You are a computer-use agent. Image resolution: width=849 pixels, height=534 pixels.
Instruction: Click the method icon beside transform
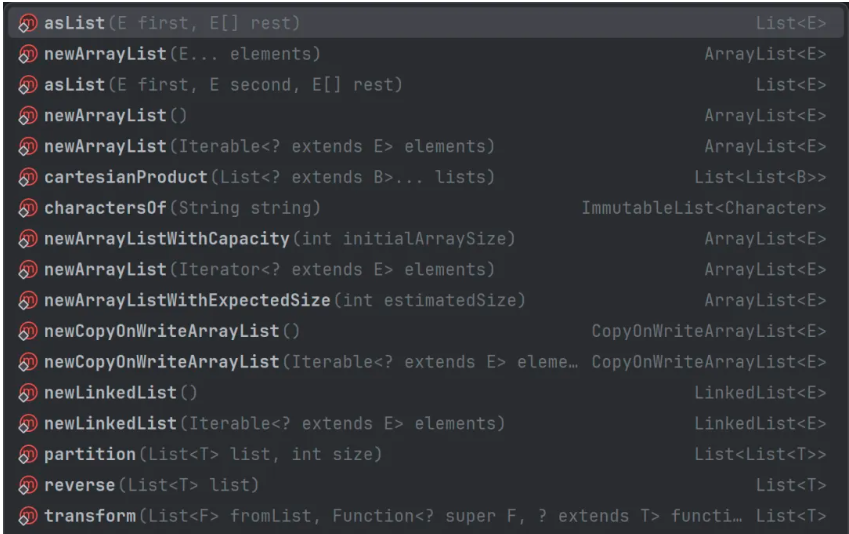[x=28, y=517]
